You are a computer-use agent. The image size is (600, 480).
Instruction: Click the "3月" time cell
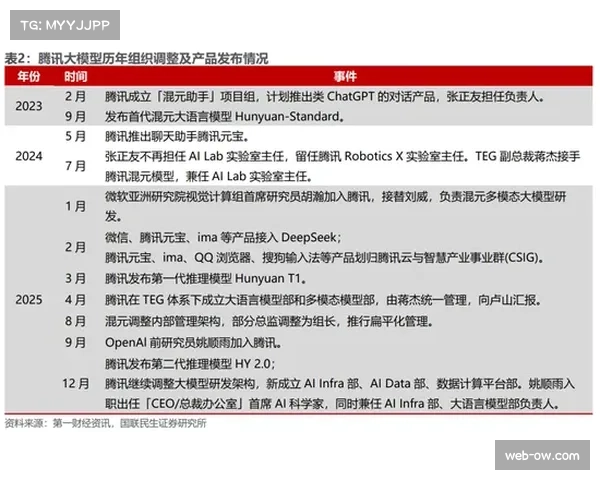tap(75, 278)
